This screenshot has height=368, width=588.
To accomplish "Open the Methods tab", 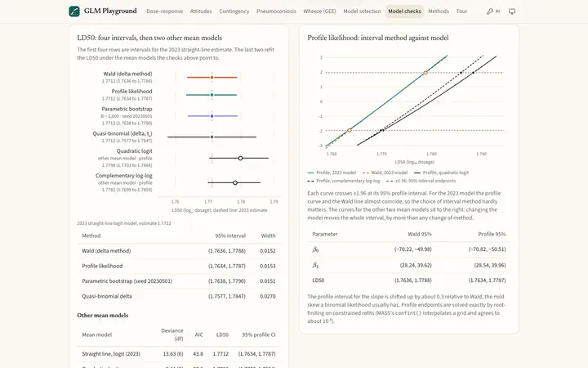I will pos(439,11).
